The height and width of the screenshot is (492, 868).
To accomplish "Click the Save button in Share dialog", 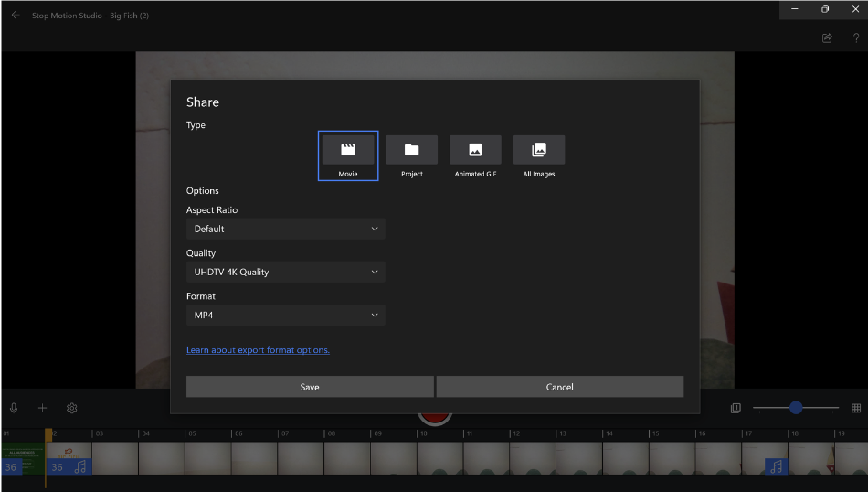I will [x=310, y=387].
